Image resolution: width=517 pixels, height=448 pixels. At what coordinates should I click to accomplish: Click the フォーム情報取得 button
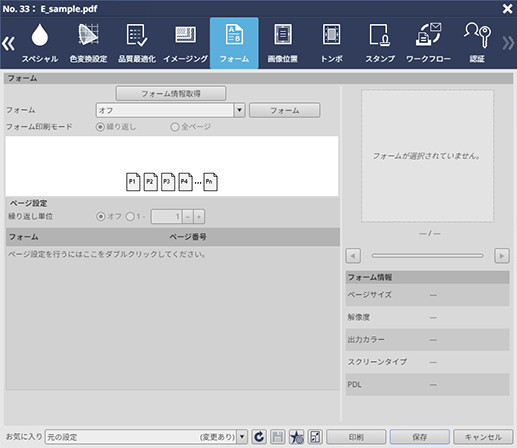(171, 94)
